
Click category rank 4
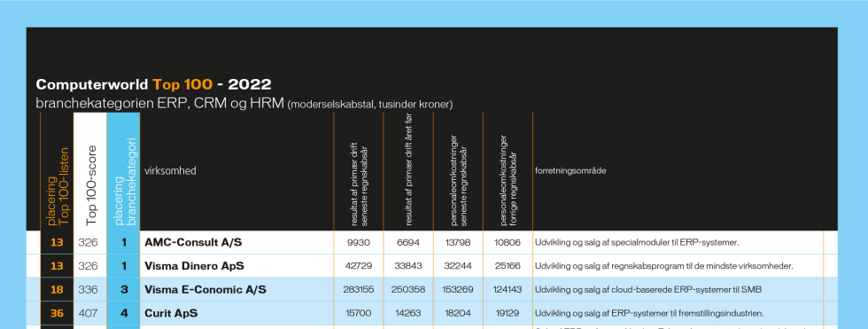point(124,313)
